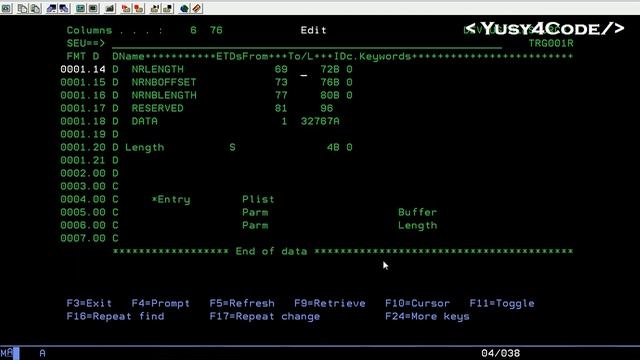Click the Stop macro toolbar icon
The width and height of the screenshot is (640, 360).
tap(139, 8)
